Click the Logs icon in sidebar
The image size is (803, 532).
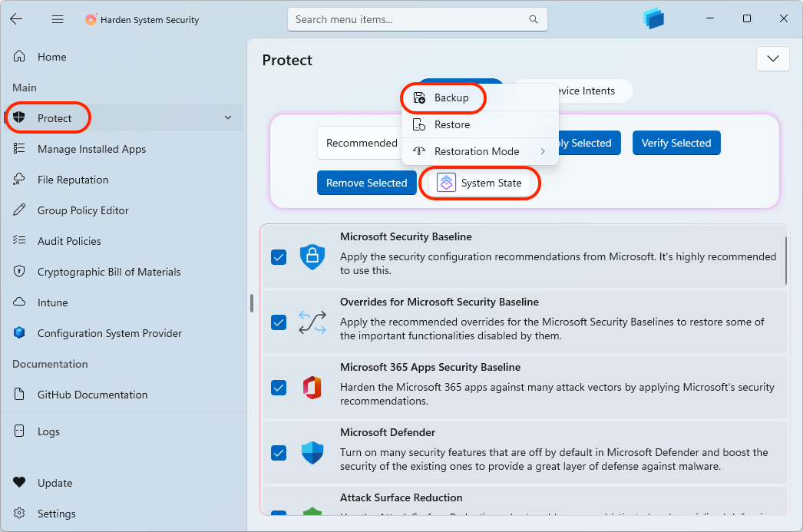[19, 431]
